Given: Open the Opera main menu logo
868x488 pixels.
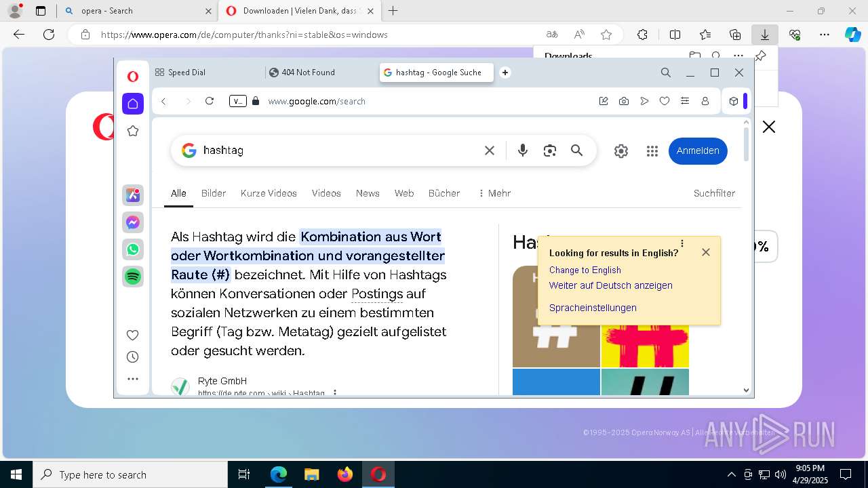Looking at the screenshot, I should 133,77.
